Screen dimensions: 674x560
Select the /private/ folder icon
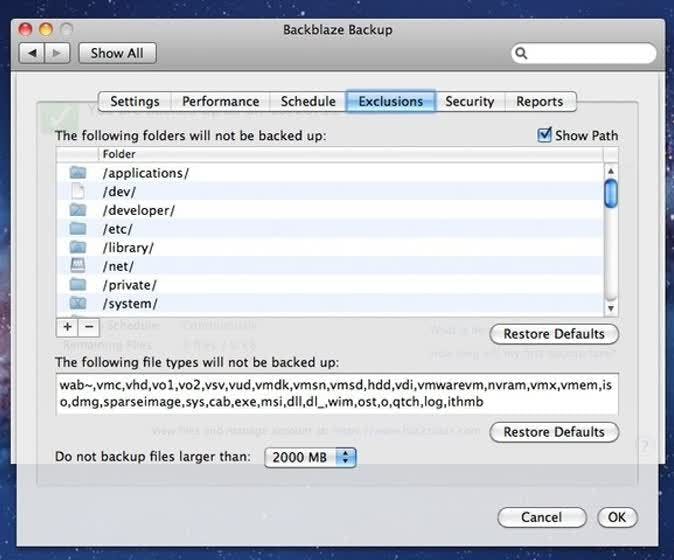coord(78,285)
